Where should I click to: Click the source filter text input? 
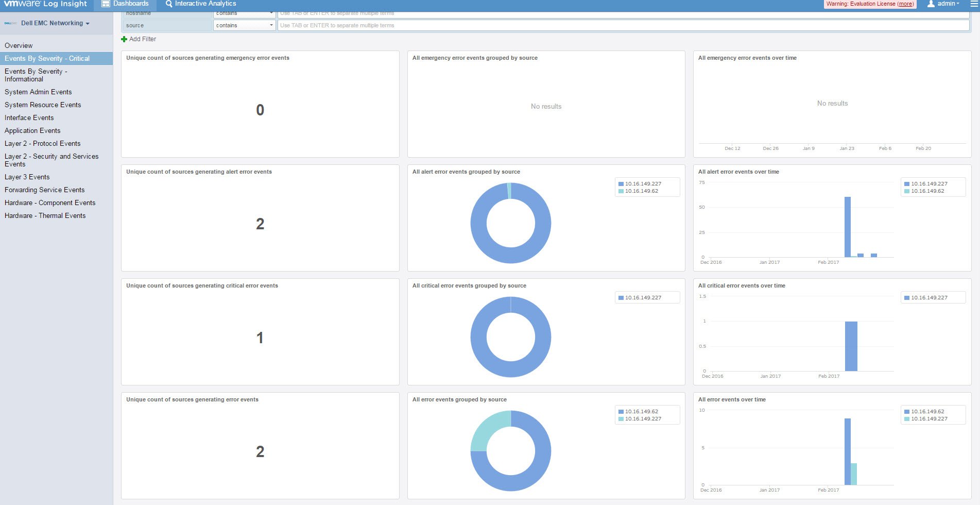[x=412, y=25]
